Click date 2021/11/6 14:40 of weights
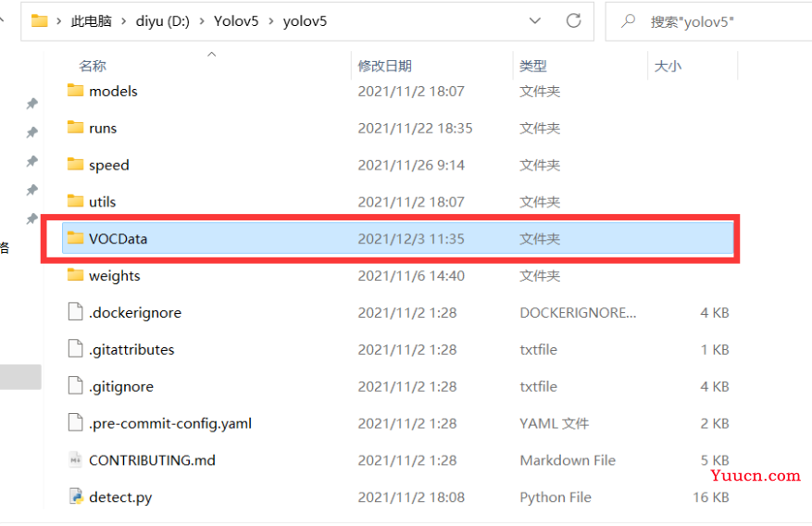This screenshot has height=526, width=812. [411, 275]
